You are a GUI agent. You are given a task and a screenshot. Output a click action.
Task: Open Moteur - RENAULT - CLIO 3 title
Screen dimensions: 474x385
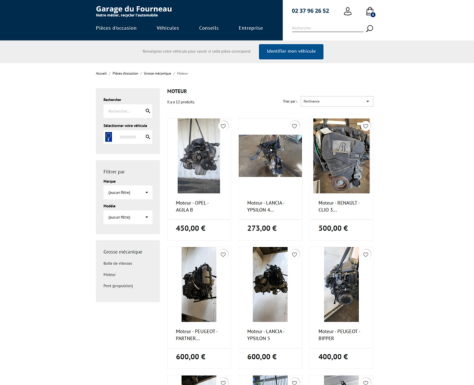339,206
